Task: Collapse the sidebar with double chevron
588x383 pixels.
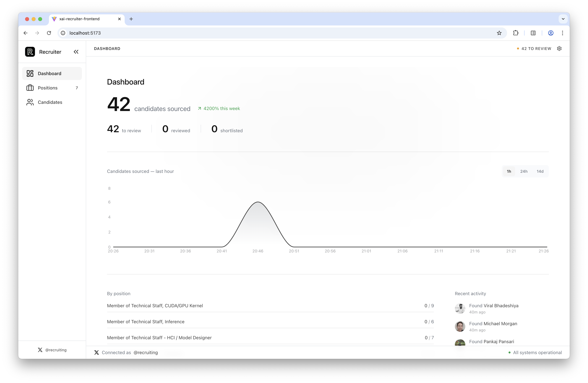Action: [76, 52]
